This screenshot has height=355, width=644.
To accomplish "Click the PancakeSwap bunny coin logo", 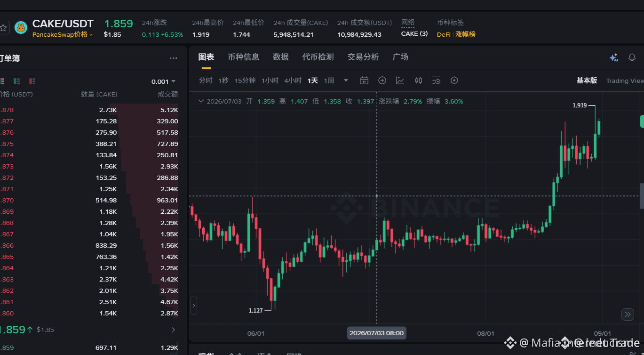I will 21,28.
